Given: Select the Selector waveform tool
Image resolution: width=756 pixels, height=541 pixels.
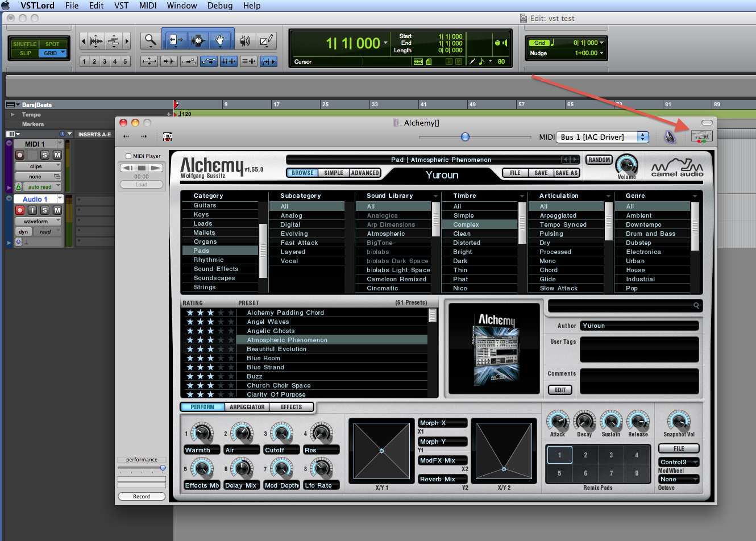Looking at the screenshot, I should pos(198,41).
